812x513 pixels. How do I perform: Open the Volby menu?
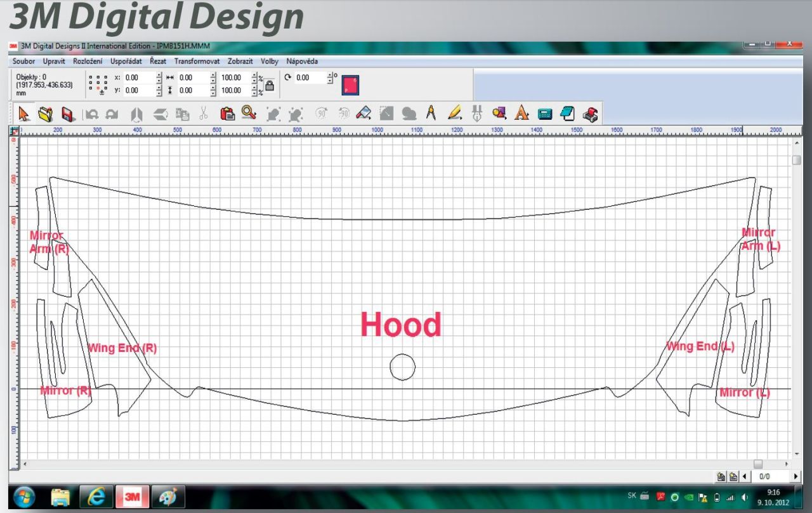(270, 62)
